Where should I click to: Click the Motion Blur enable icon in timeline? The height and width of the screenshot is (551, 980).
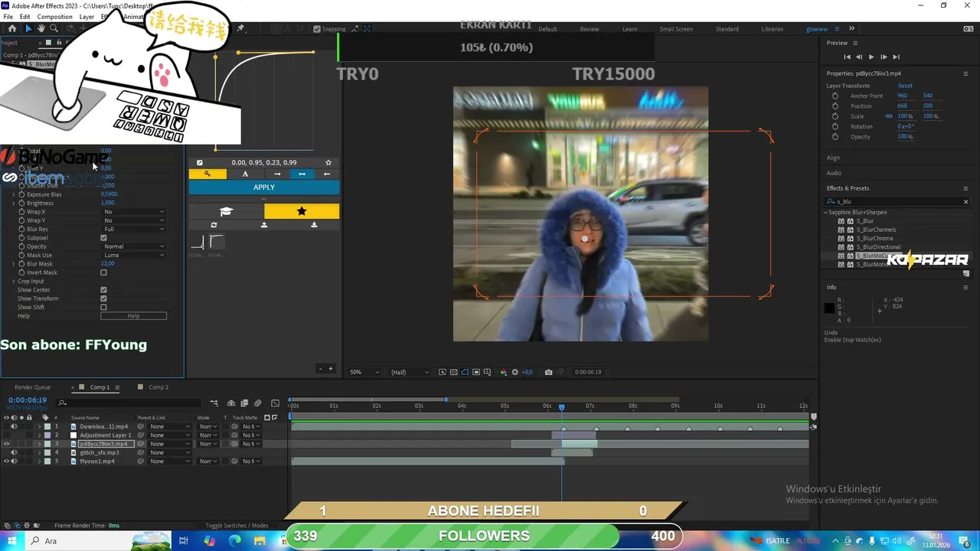257,403
